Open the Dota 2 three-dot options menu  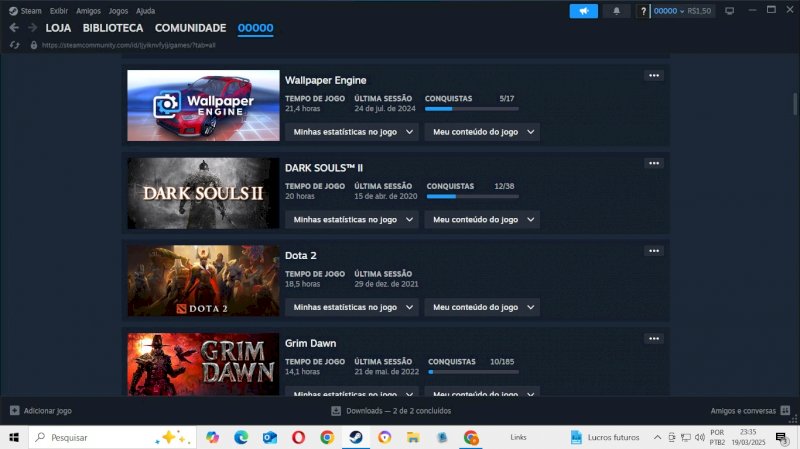point(654,251)
